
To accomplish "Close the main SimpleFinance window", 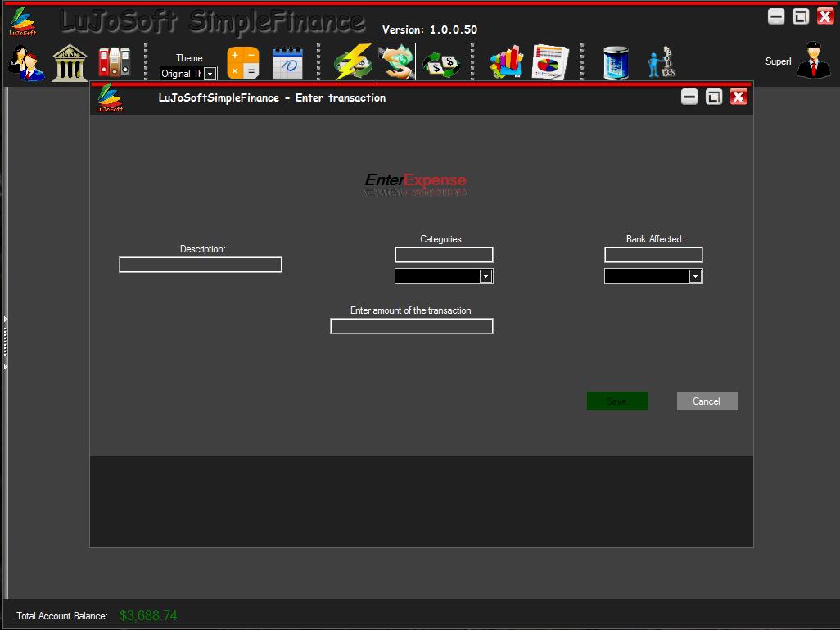I will click(x=825, y=16).
